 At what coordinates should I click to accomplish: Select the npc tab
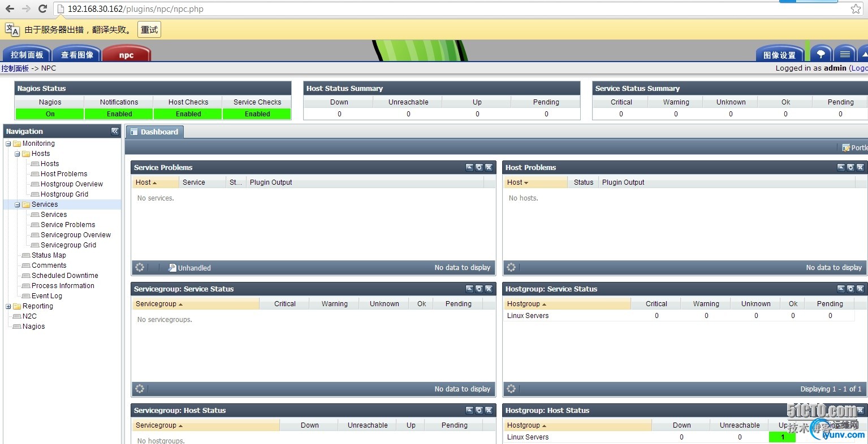[127, 54]
